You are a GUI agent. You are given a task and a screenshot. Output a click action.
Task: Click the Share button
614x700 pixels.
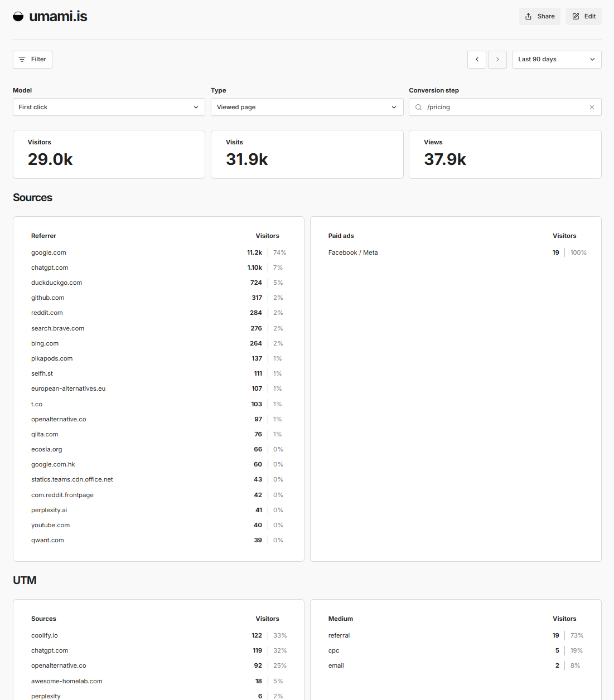(x=539, y=17)
